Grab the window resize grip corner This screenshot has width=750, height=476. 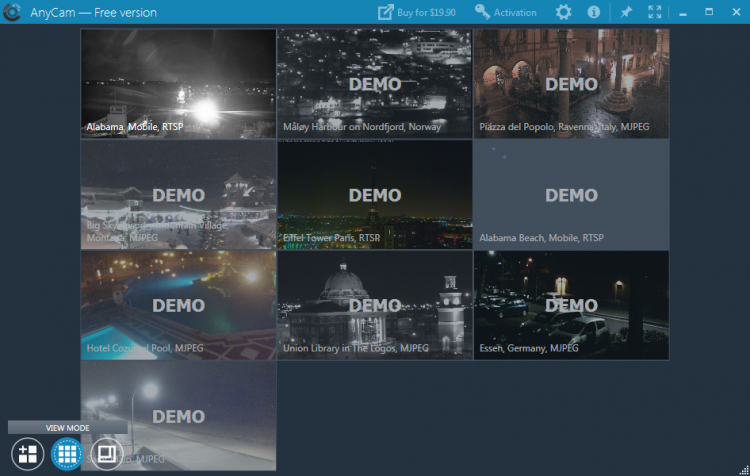pyautogui.click(x=744, y=470)
